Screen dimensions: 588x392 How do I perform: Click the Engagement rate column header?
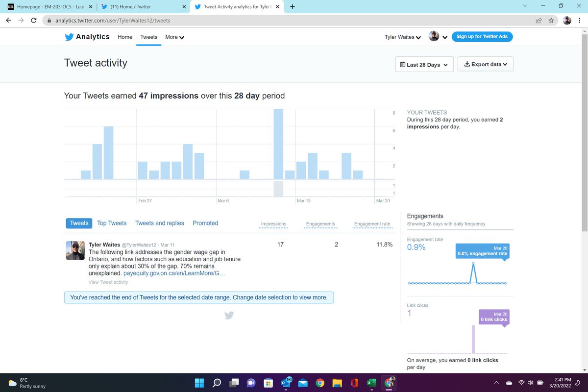coord(372,224)
